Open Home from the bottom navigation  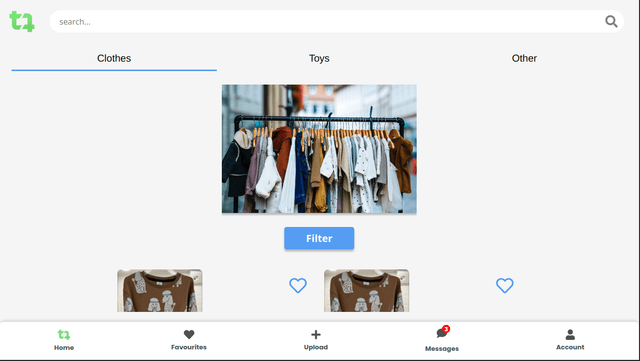(64, 340)
